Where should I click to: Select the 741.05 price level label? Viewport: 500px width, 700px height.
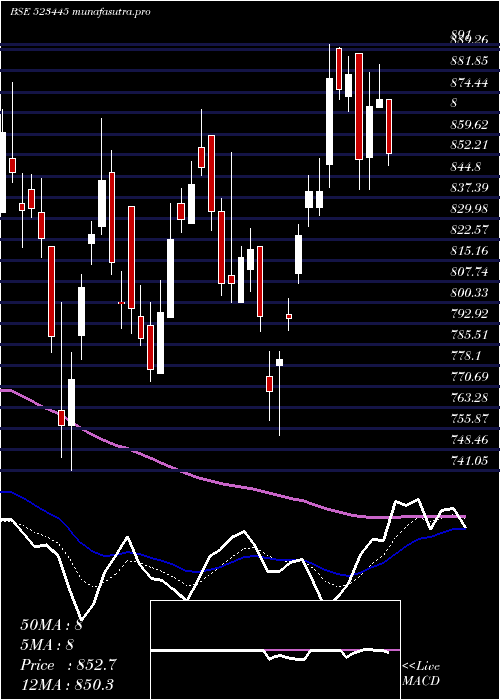469,460
